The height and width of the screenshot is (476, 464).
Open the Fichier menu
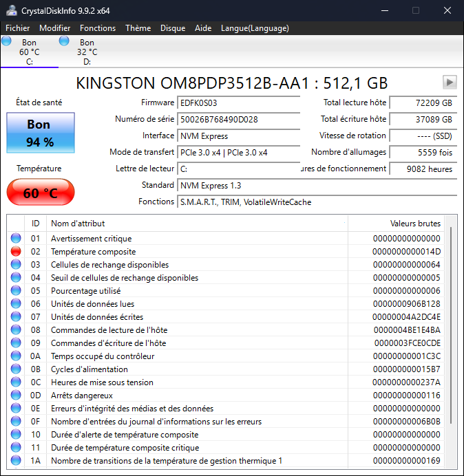coord(18,28)
